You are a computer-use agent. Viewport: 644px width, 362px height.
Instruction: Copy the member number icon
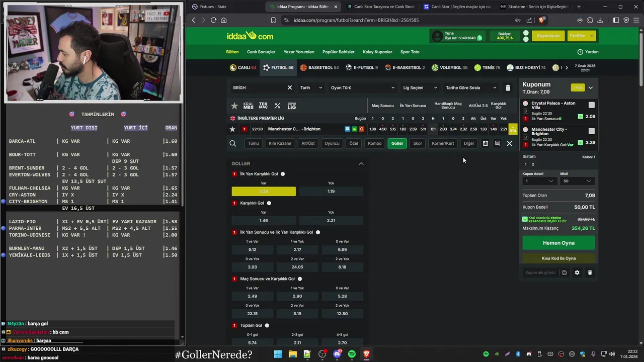pyautogui.click(x=479, y=38)
